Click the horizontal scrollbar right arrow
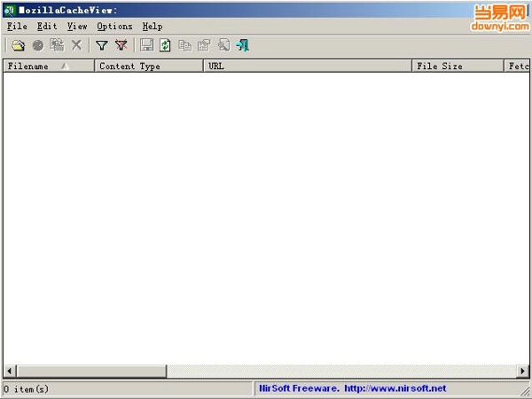The height and width of the screenshot is (399, 532). [x=523, y=371]
